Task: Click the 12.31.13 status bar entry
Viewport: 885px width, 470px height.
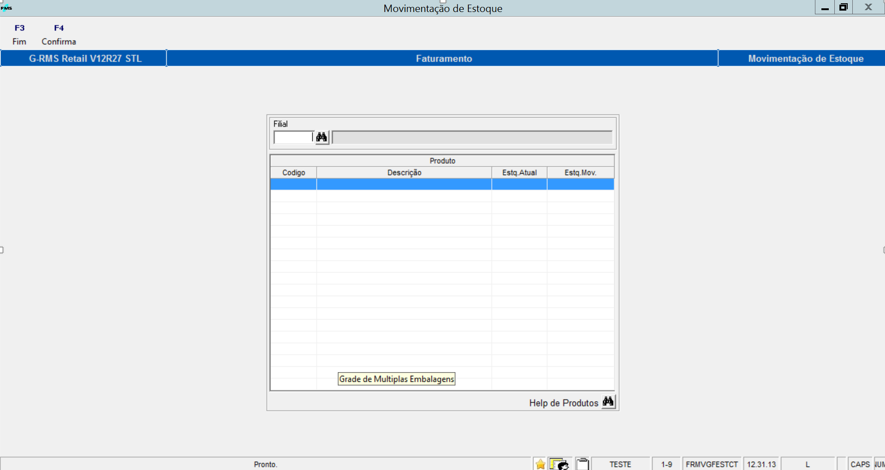Action: click(761, 464)
